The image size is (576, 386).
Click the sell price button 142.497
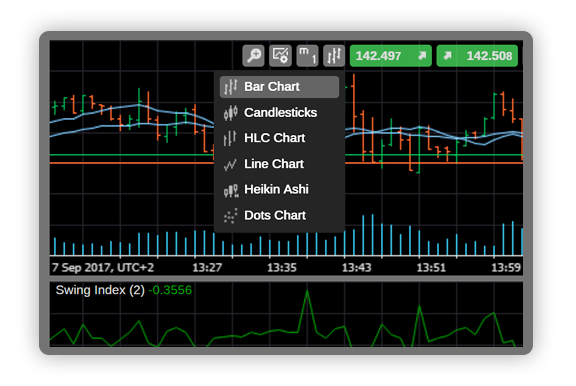point(390,56)
